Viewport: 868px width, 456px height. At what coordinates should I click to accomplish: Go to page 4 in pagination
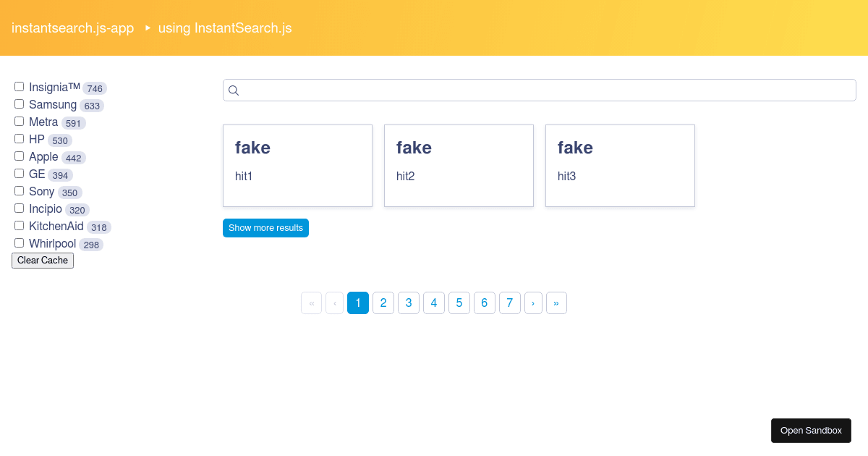coord(434,303)
